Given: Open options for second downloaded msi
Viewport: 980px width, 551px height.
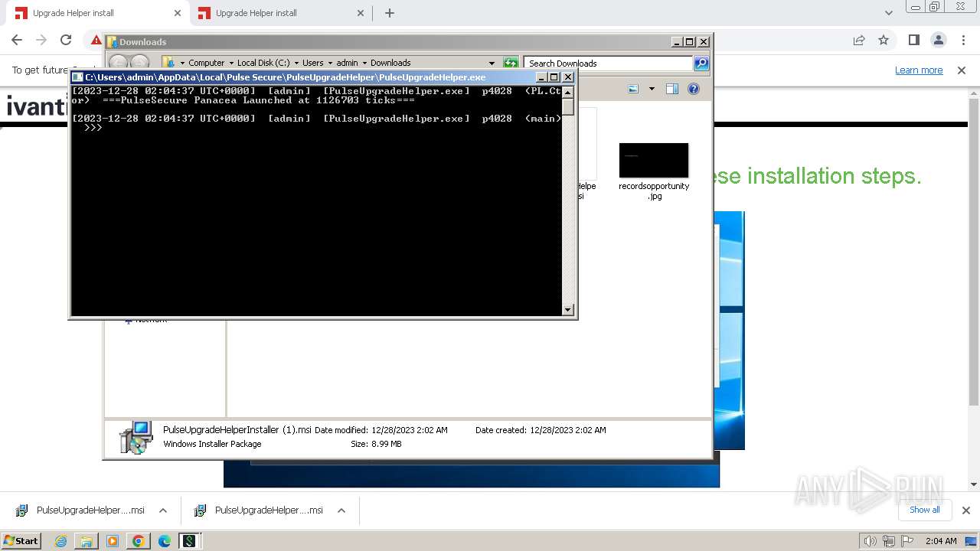Looking at the screenshot, I should pos(341,510).
